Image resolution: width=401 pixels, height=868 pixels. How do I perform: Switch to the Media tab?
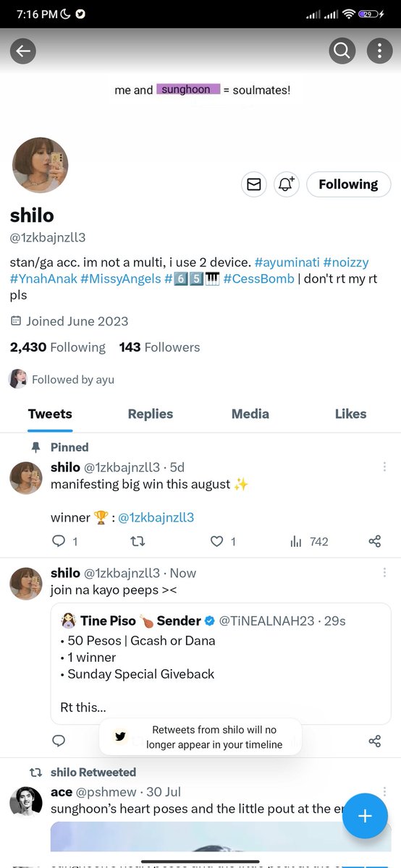[x=250, y=414]
